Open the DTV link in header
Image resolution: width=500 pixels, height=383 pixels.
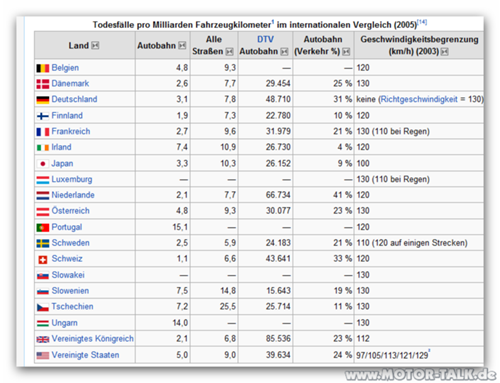pos(265,39)
